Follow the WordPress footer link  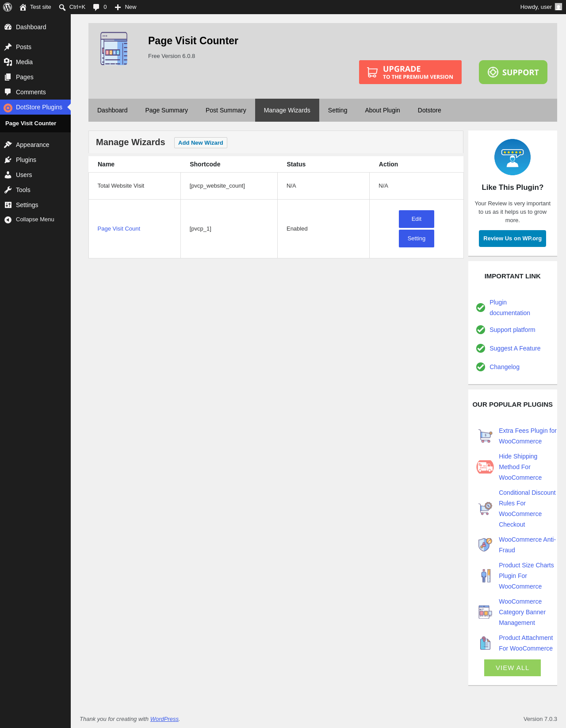click(x=164, y=719)
